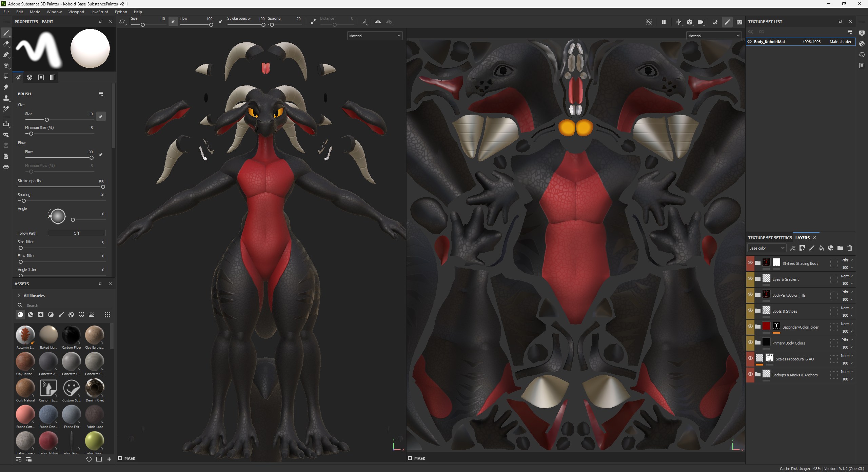Screen dimensions: 868x472
Task: Open the 3D viewport Material dropdown
Action: pos(375,36)
